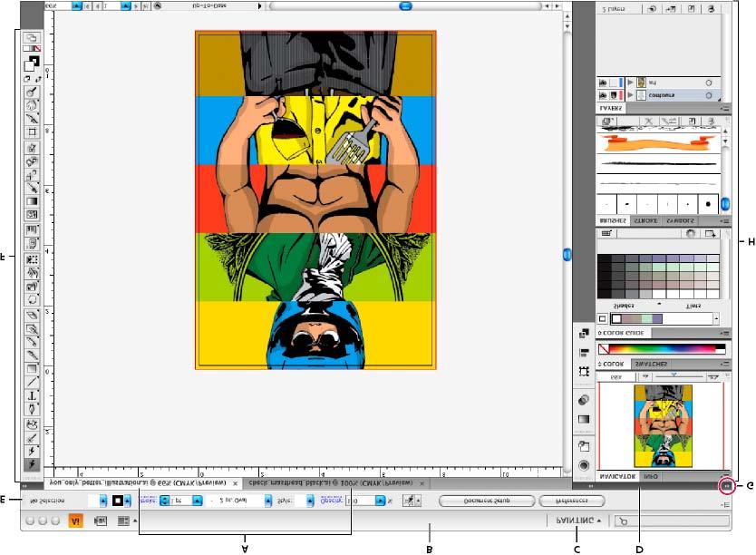The height and width of the screenshot is (555, 756).
Task: Select the Symbol Sprayer tool
Action: tap(32, 244)
